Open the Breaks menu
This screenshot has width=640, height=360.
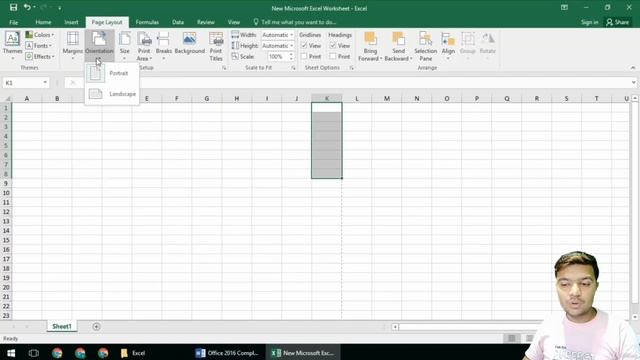(x=164, y=46)
